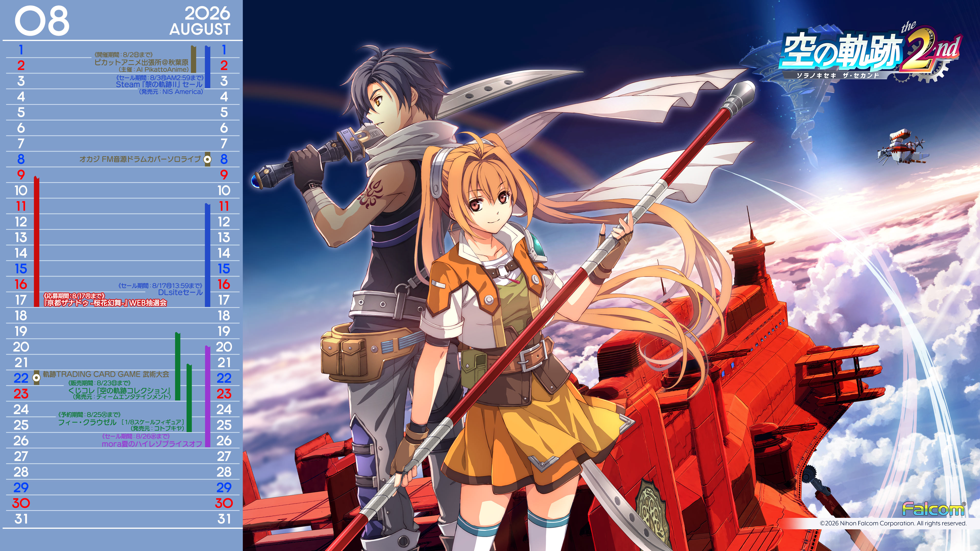
Task: Click the Nihon Falcom copyright notice
Action: pyautogui.click(x=893, y=523)
